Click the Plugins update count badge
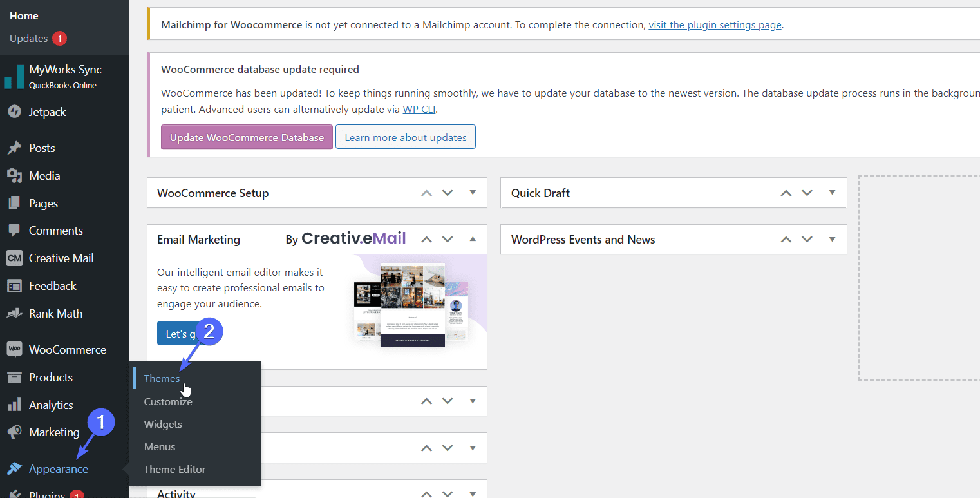Screen dimensions: 980x498 click(x=77, y=495)
